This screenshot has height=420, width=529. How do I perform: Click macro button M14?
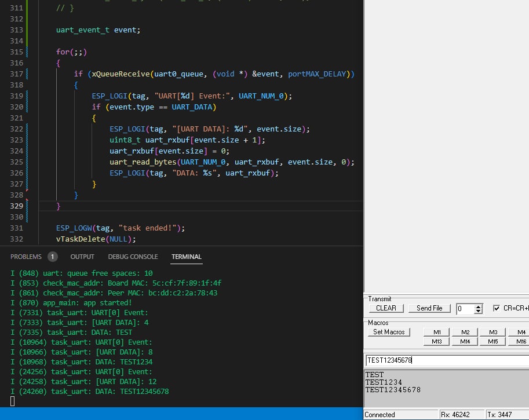coord(465,341)
